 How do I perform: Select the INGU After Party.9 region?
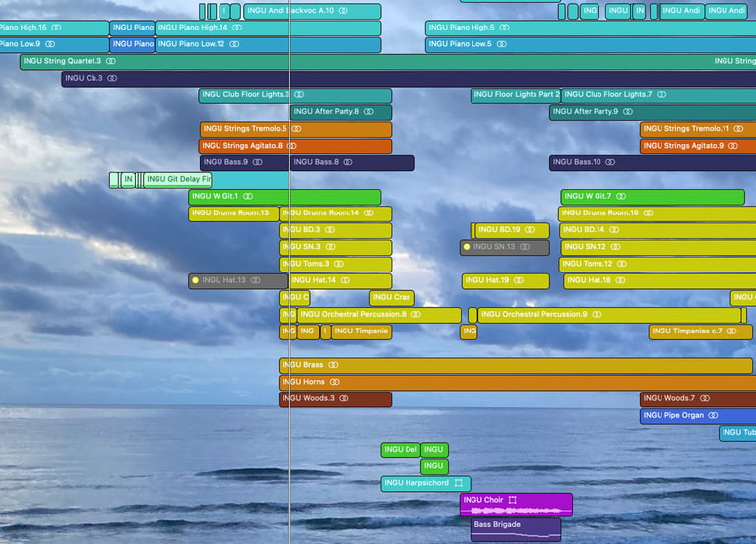(x=653, y=112)
